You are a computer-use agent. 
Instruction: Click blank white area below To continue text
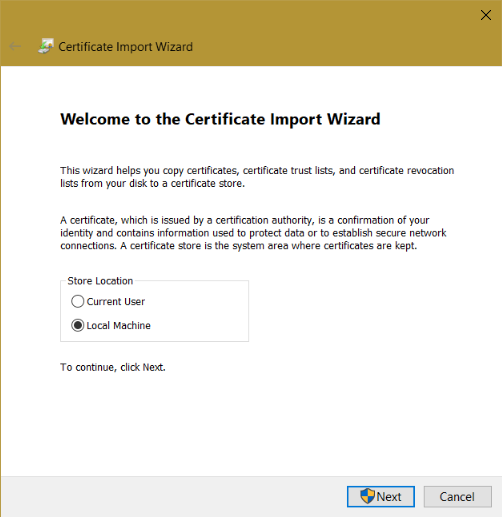click(x=250, y=423)
